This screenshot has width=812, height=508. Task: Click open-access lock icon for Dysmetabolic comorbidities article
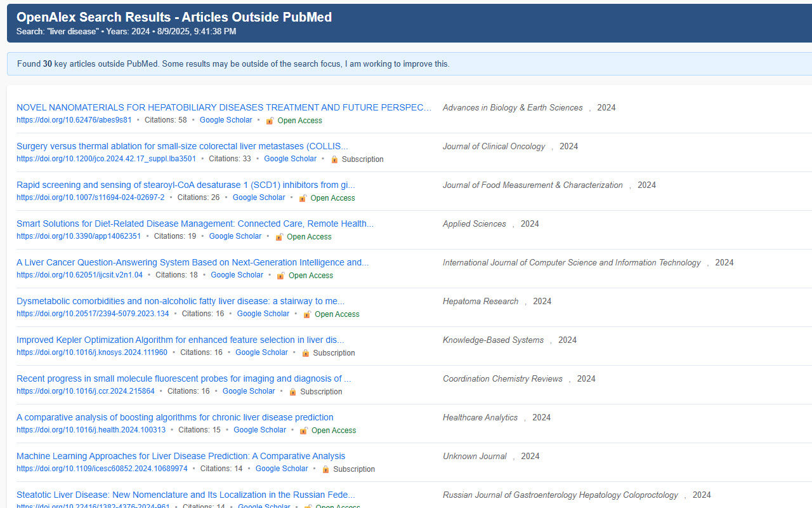[307, 314]
